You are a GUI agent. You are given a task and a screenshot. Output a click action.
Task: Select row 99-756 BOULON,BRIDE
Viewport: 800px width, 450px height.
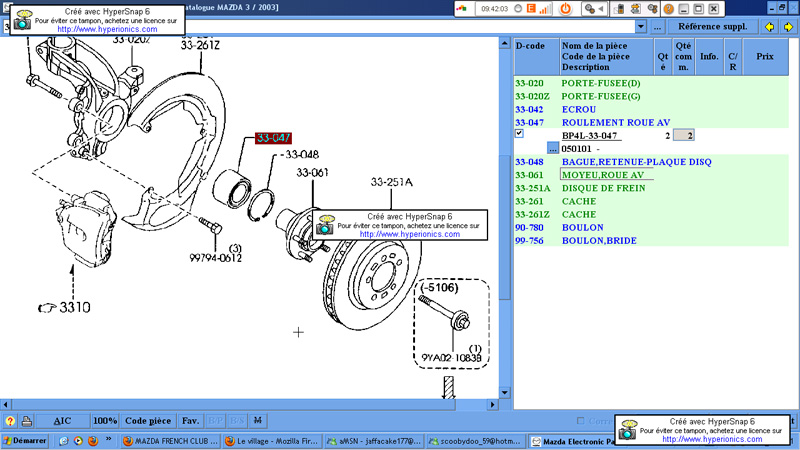click(651, 240)
